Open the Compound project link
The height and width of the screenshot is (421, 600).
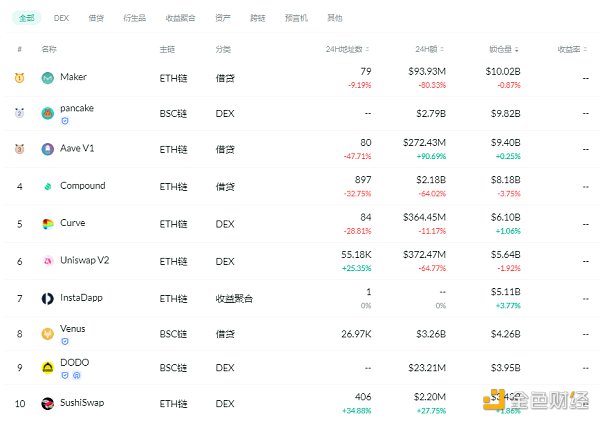[x=83, y=186]
